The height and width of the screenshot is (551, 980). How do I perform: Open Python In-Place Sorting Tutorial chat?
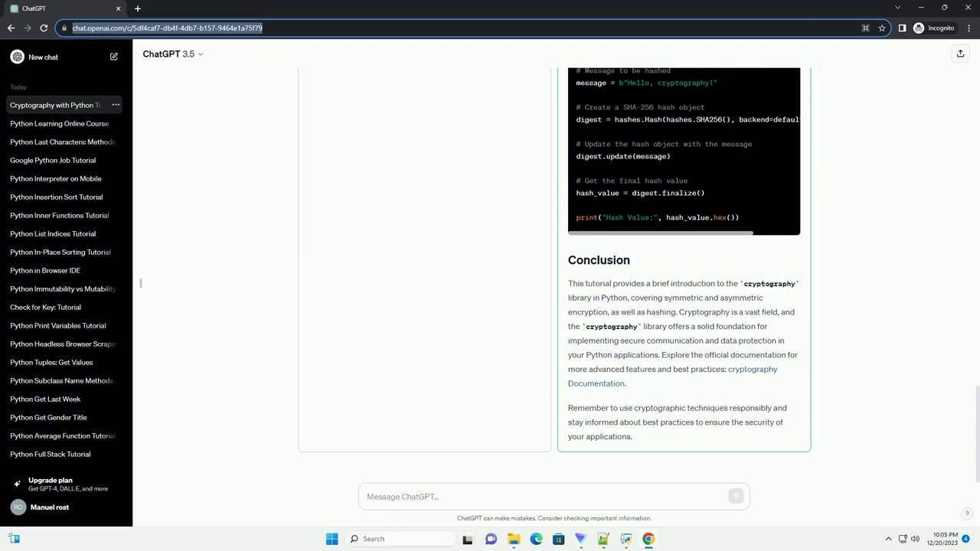(60, 252)
